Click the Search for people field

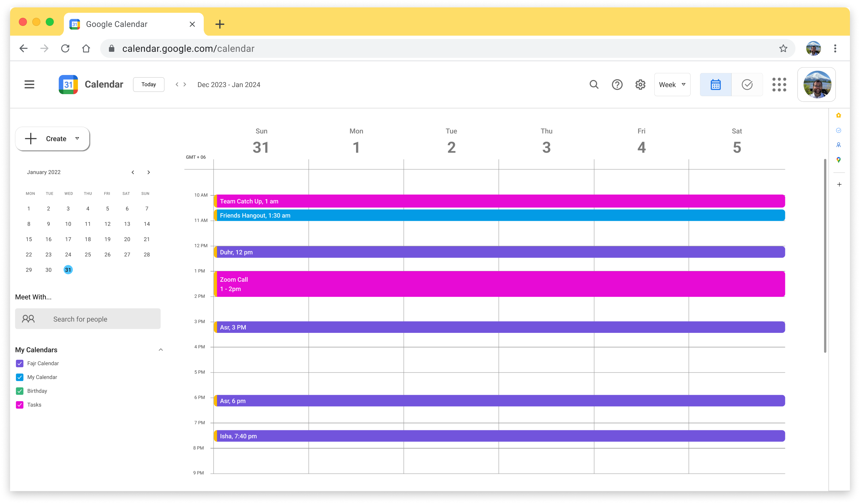coord(88,319)
